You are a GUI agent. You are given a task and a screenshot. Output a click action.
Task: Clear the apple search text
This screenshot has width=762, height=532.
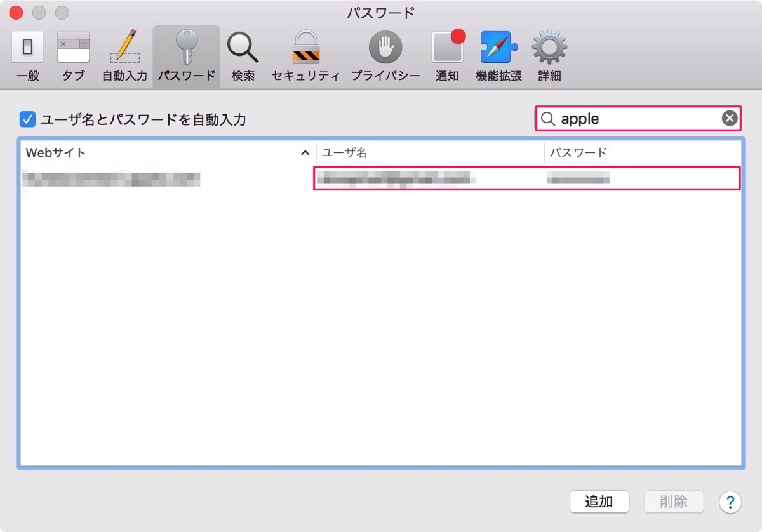[x=730, y=119]
